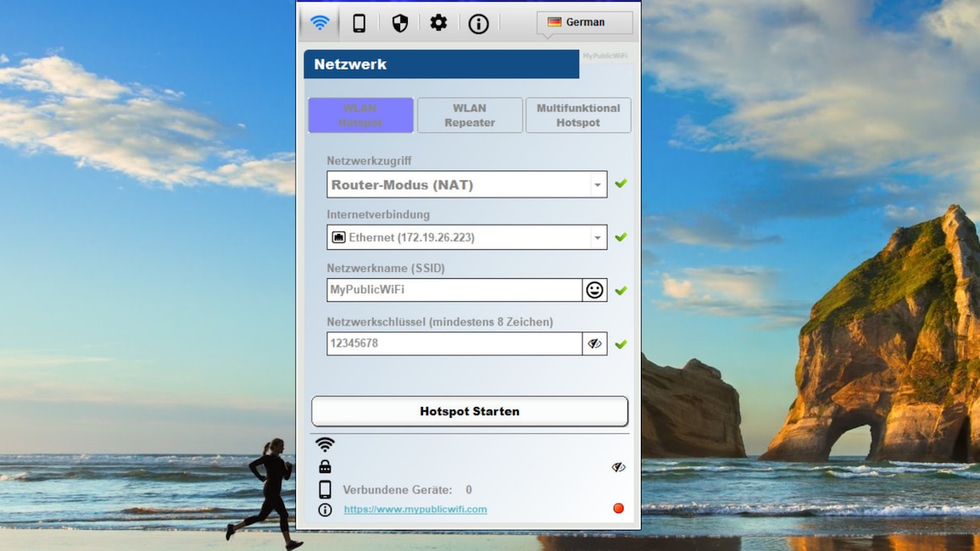Open the German language selector
The height and width of the screenshot is (551, 980).
click(583, 22)
